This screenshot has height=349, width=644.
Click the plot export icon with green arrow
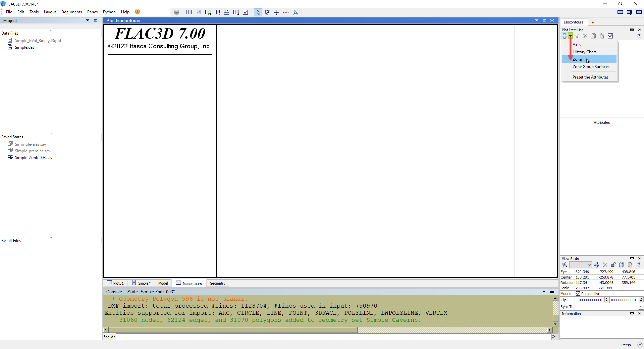tap(236, 12)
